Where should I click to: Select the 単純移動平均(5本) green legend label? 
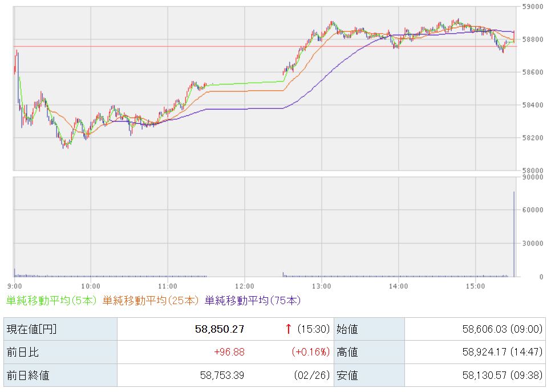(x=52, y=300)
